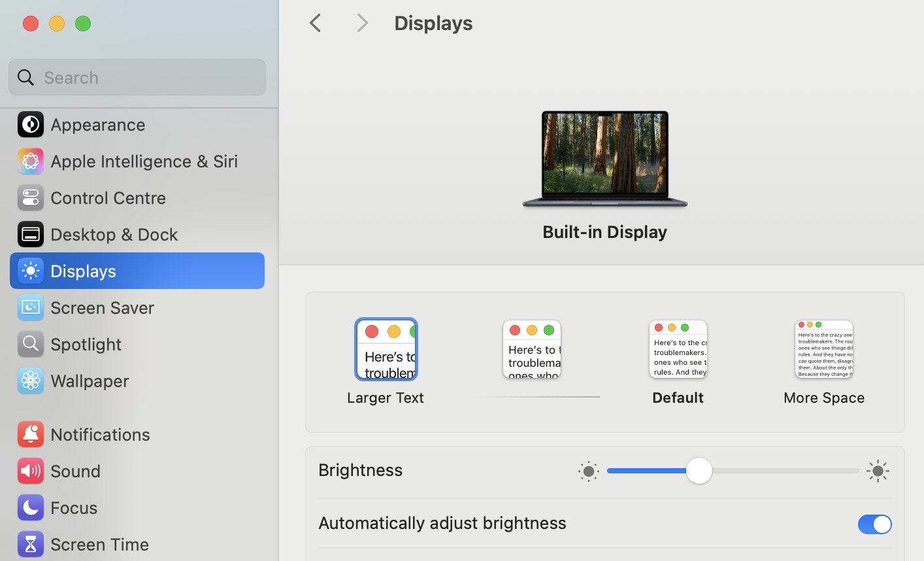The image size is (924, 561).
Task: Open Desktop & Dock settings
Action: coord(137,234)
